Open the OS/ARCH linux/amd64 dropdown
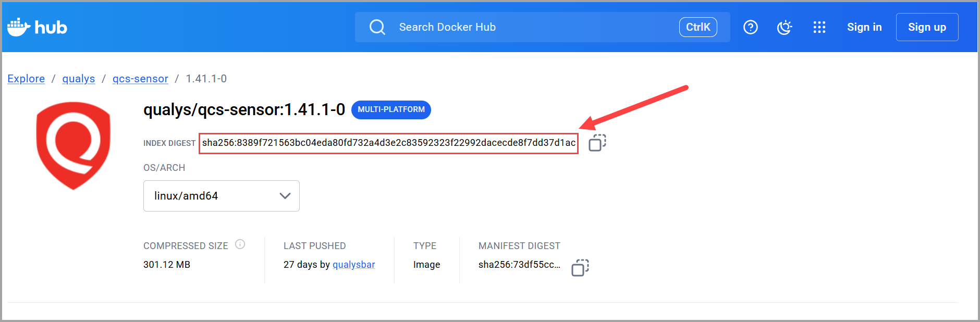 coord(221,196)
